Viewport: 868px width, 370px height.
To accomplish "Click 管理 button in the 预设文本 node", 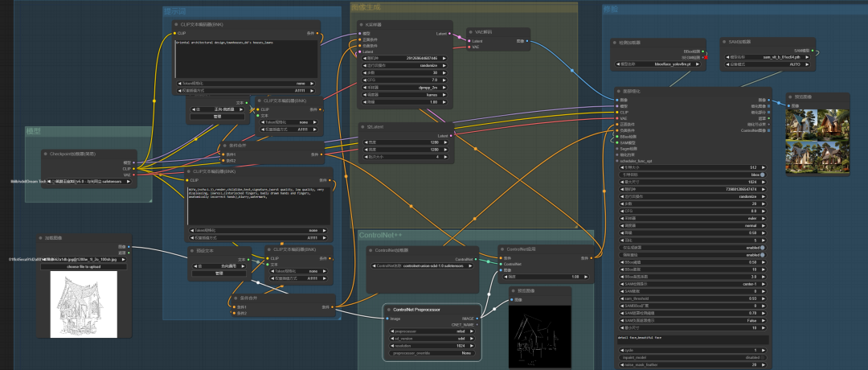I will [218, 273].
